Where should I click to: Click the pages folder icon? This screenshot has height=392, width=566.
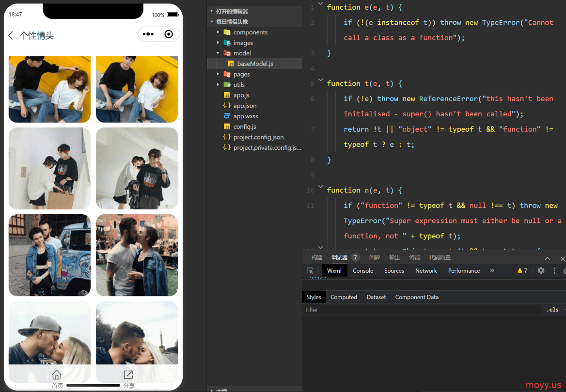click(x=227, y=74)
